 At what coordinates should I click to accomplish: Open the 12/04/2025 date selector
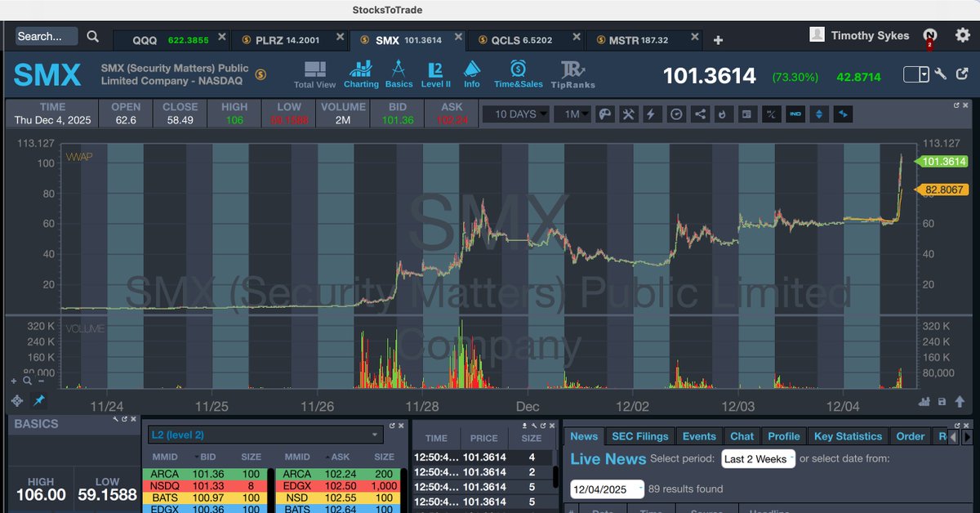click(x=607, y=488)
